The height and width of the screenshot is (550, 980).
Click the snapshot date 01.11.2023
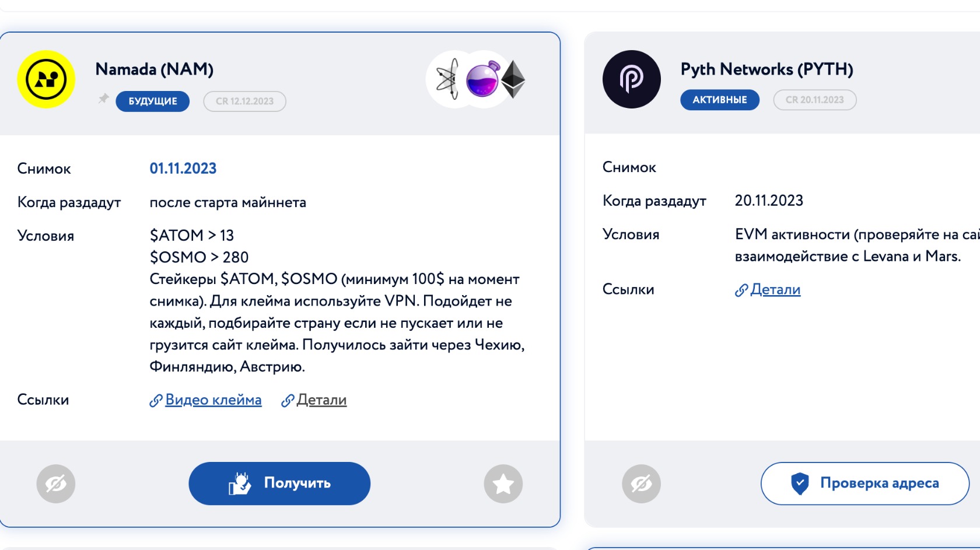183,169
